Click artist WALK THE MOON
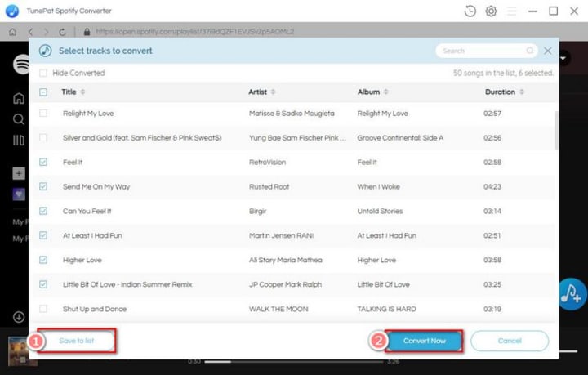Viewport: 588px width, 375px height. [x=278, y=309]
